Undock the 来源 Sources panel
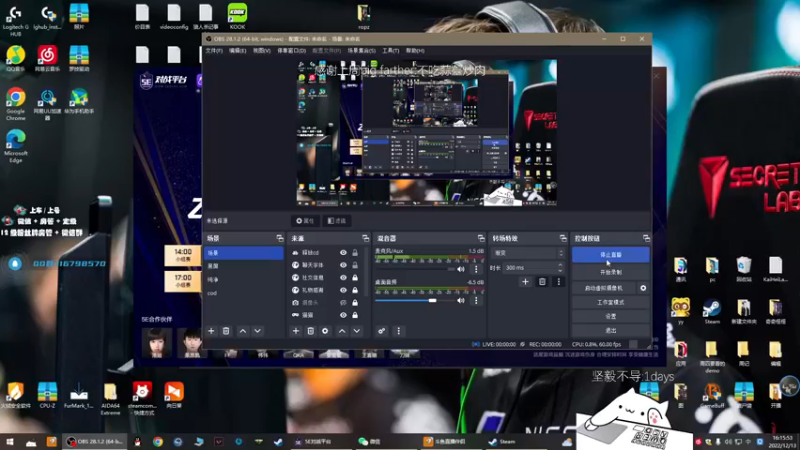 (365, 238)
